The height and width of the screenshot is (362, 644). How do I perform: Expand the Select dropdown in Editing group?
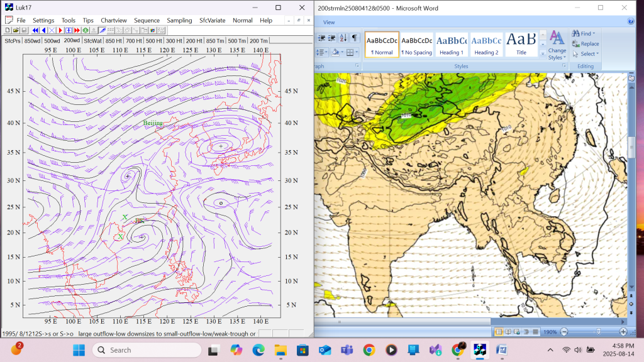[x=597, y=54]
